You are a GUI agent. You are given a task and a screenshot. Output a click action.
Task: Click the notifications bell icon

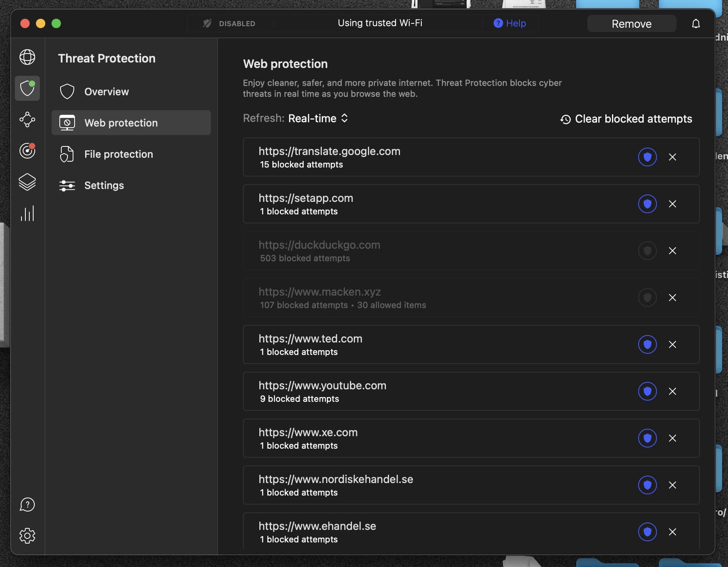coord(696,24)
